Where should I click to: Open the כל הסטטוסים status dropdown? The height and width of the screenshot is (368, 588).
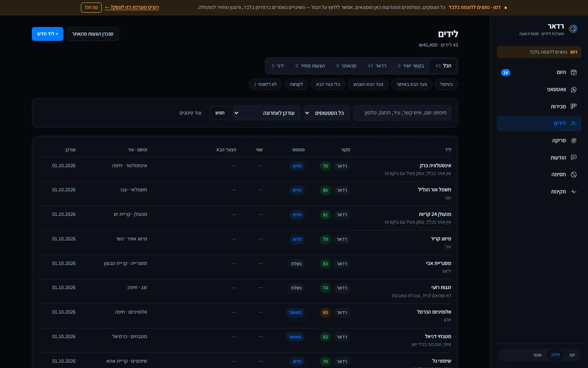point(327,113)
